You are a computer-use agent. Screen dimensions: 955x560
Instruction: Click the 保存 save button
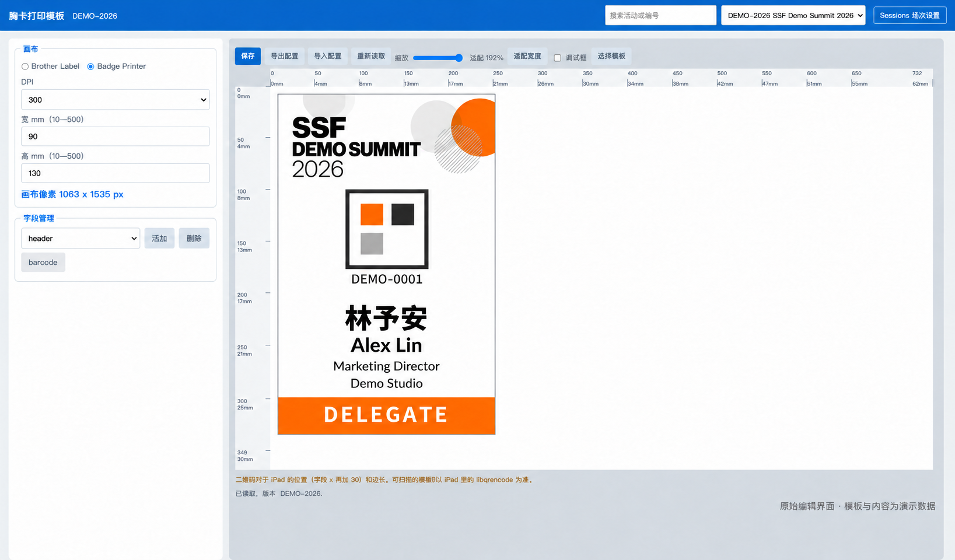pyautogui.click(x=248, y=56)
